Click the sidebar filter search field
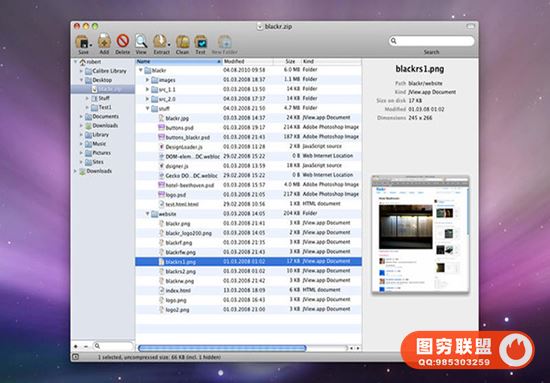550x383 pixels. click(x=113, y=346)
